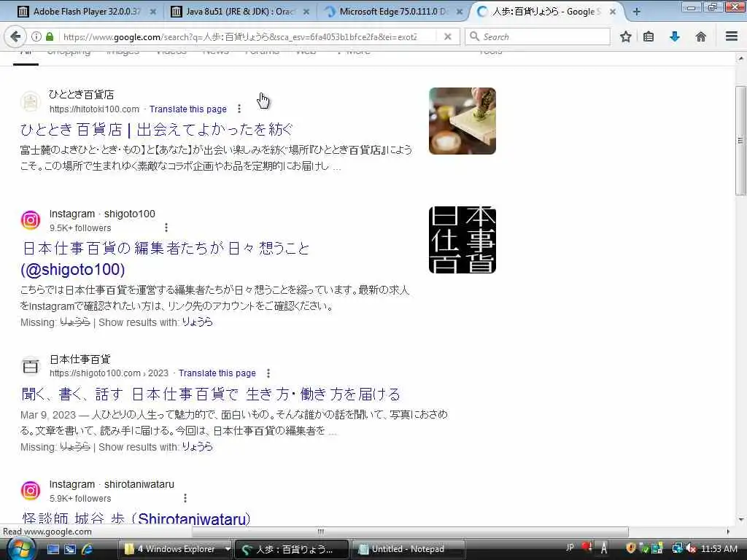Click the muted volume tray icon

[692, 549]
